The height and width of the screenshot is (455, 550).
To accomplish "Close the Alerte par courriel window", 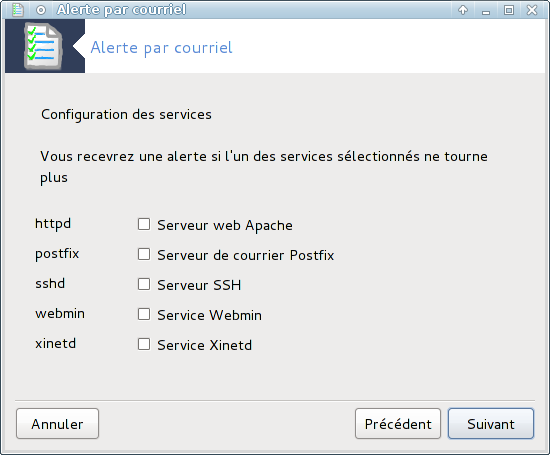I will coord(532,10).
